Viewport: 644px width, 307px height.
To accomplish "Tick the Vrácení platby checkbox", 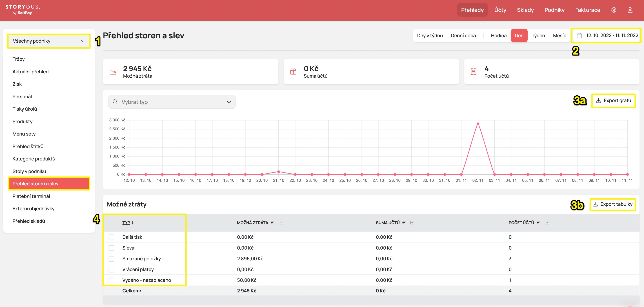I will click(x=111, y=269).
